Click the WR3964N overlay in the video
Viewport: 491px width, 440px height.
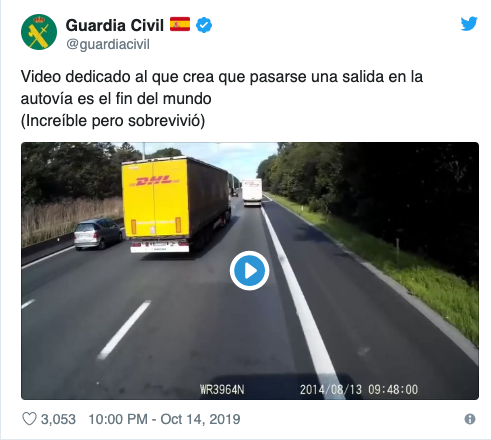tap(222, 389)
